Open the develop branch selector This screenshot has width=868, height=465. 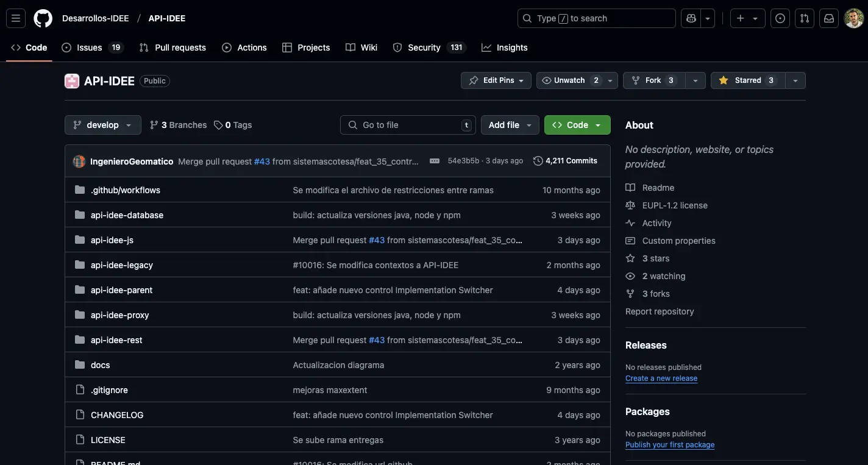click(x=102, y=125)
